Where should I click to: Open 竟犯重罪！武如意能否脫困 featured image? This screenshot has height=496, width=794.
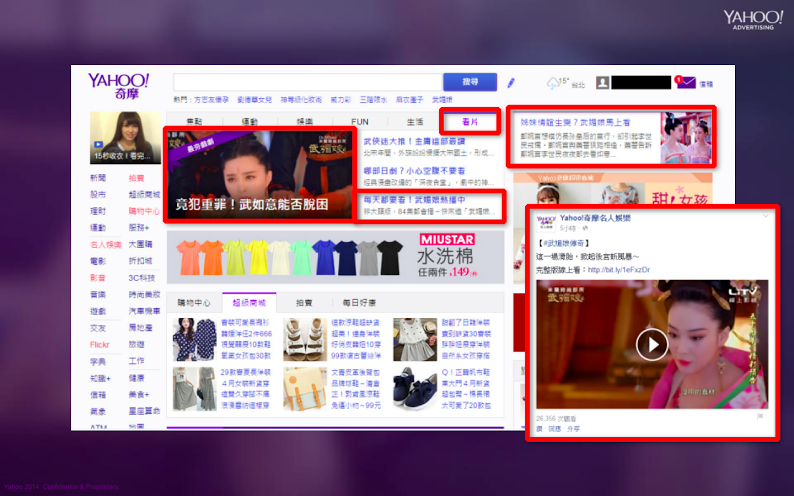[260, 175]
